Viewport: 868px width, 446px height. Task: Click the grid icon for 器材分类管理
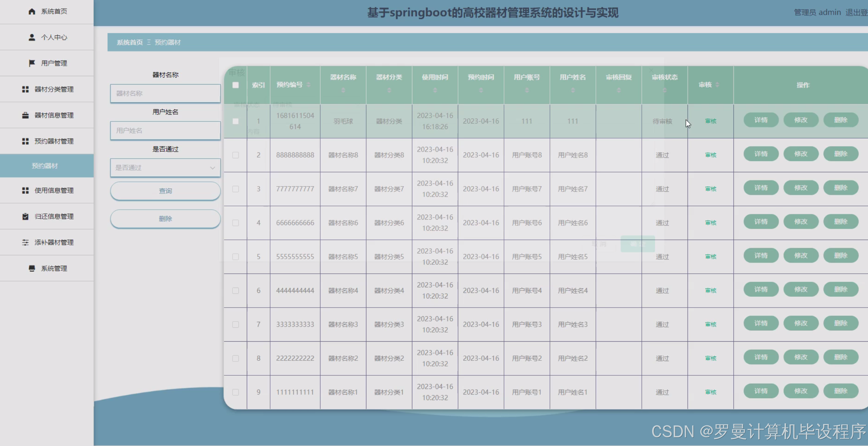[x=25, y=89]
